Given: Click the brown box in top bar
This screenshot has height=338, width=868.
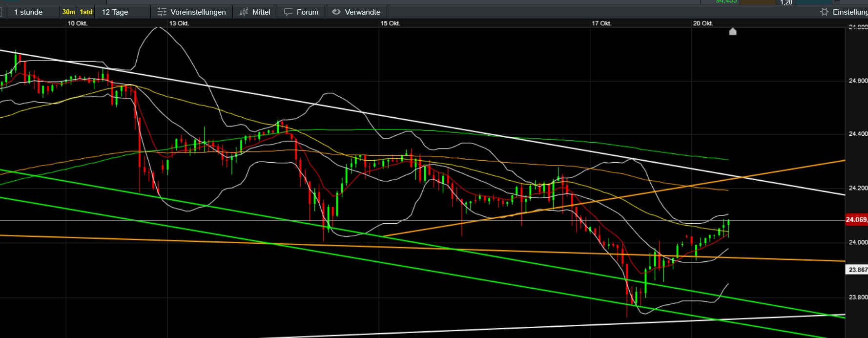Looking at the screenshot, I should (758, 2).
